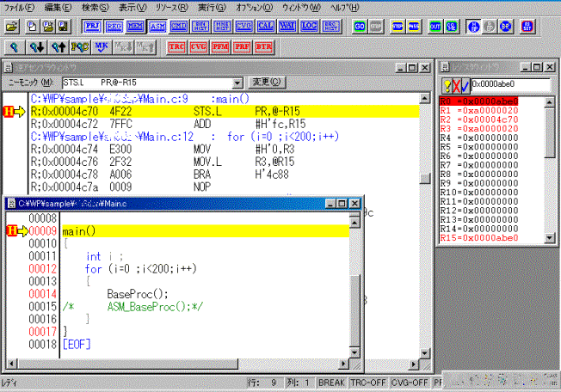Click left arrow of Main.c horizontal scrollbar
561x392 pixels.
(12, 364)
